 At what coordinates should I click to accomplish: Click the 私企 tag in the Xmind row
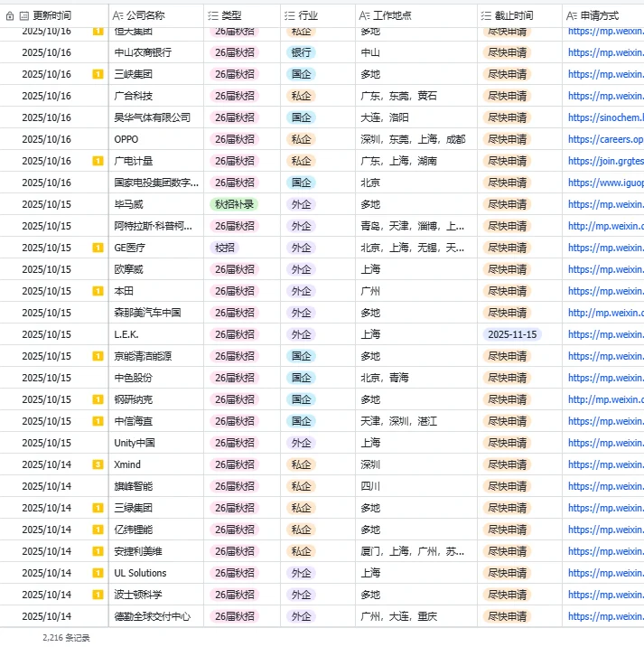click(x=301, y=464)
